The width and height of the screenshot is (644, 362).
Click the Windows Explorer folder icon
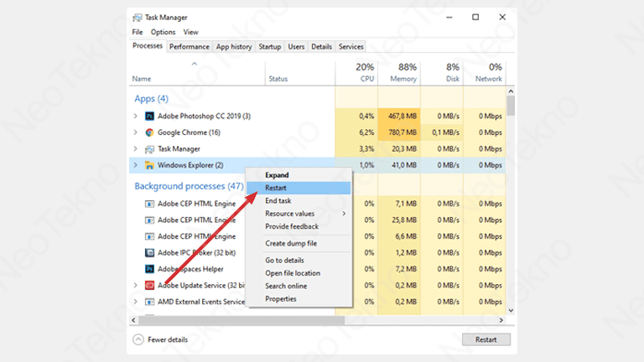pos(149,165)
